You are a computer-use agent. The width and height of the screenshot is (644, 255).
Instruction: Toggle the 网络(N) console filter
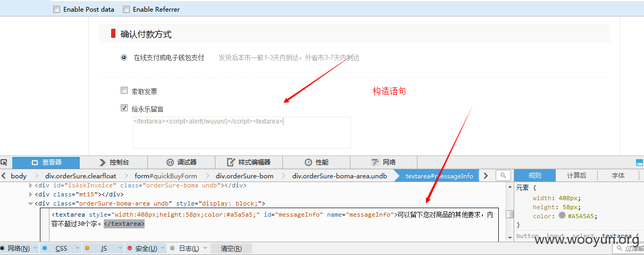click(x=15, y=249)
